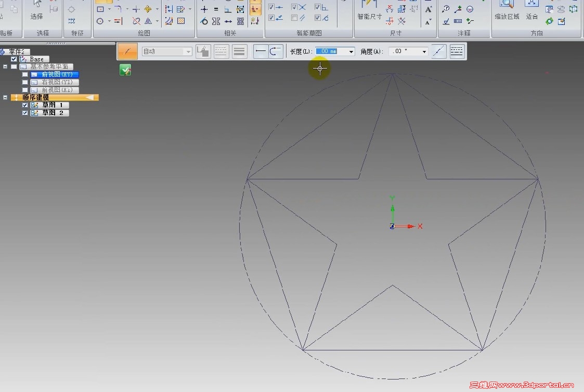Select the Trim Corner tool

136,9
